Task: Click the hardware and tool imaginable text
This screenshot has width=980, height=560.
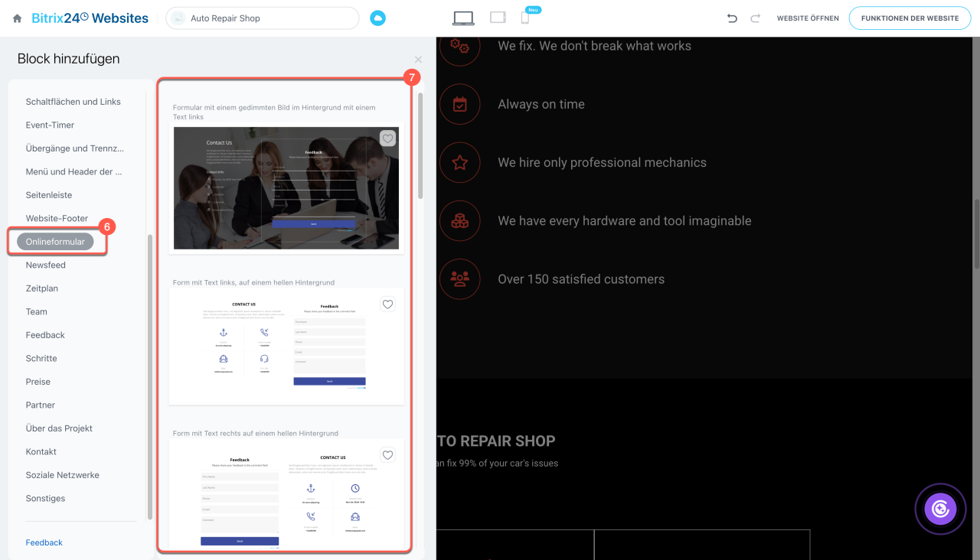Action: [625, 221]
